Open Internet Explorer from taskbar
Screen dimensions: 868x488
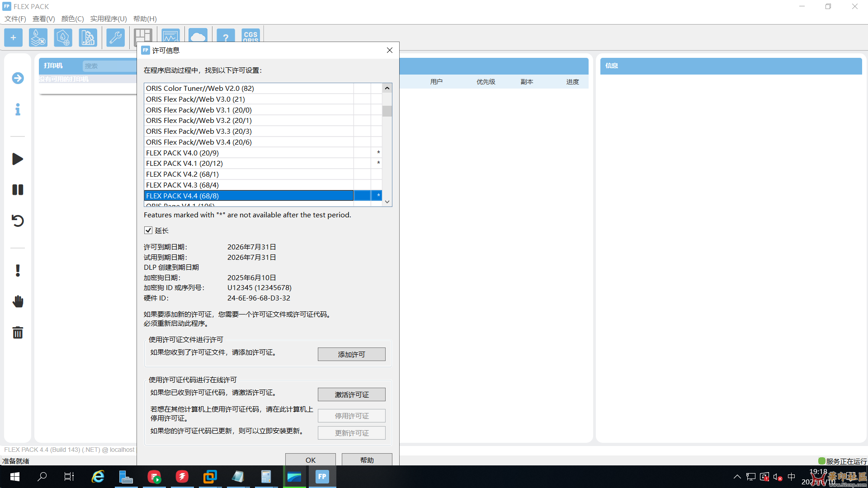pyautogui.click(x=98, y=477)
